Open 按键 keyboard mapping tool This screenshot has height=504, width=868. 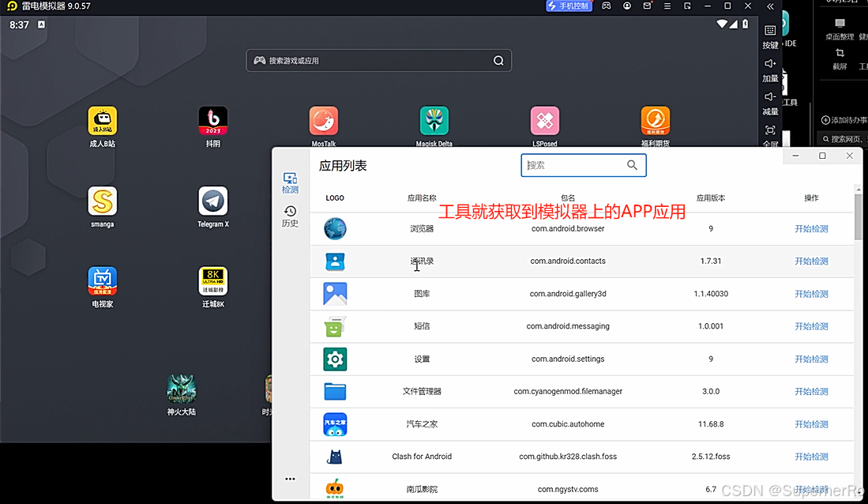(x=770, y=36)
